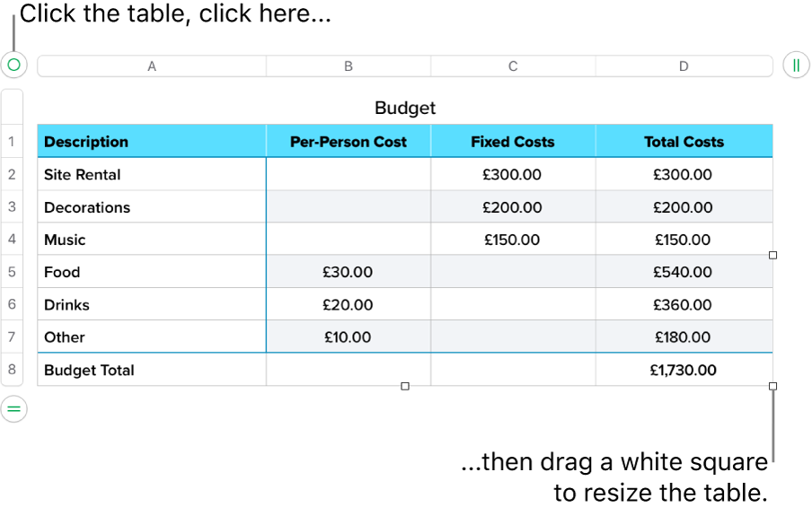Select the £1,730.00 budget total cell

pos(684,370)
